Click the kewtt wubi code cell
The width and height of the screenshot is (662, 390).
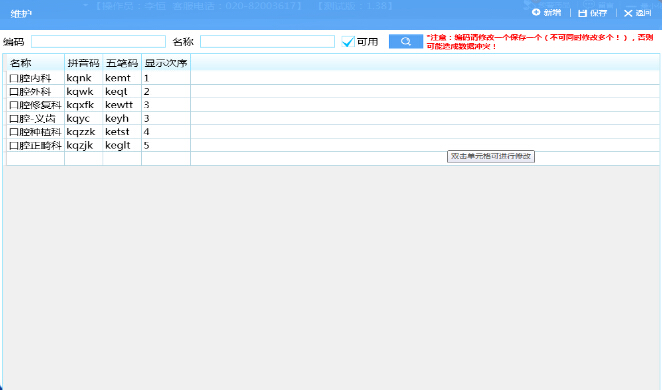pyautogui.click(x=122, y=105)
